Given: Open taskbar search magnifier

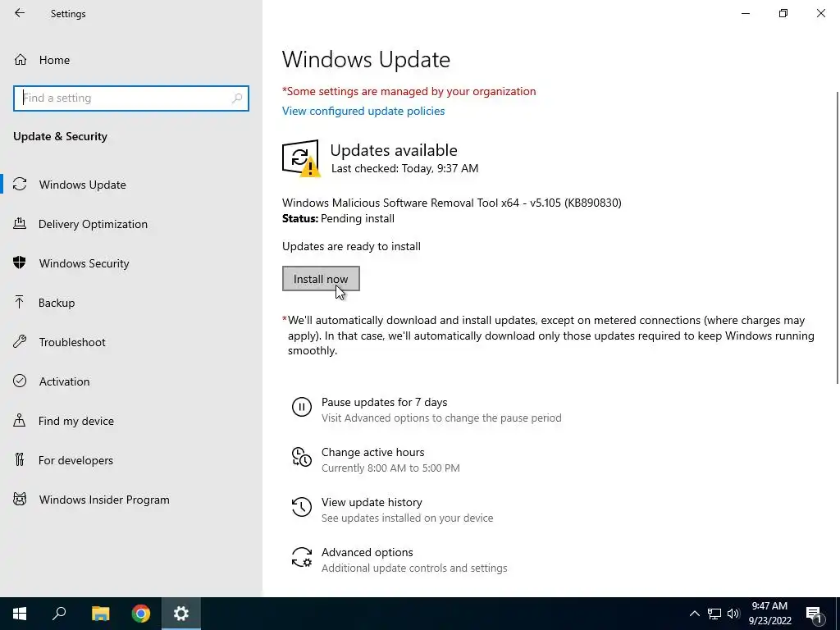Looking at the screenshot, I should 59,614.
